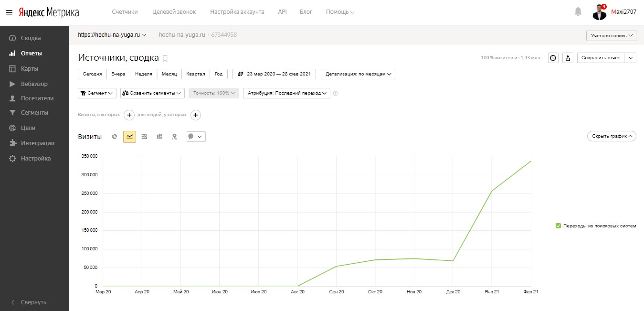Click the counter ID 67344958 text

224,35
